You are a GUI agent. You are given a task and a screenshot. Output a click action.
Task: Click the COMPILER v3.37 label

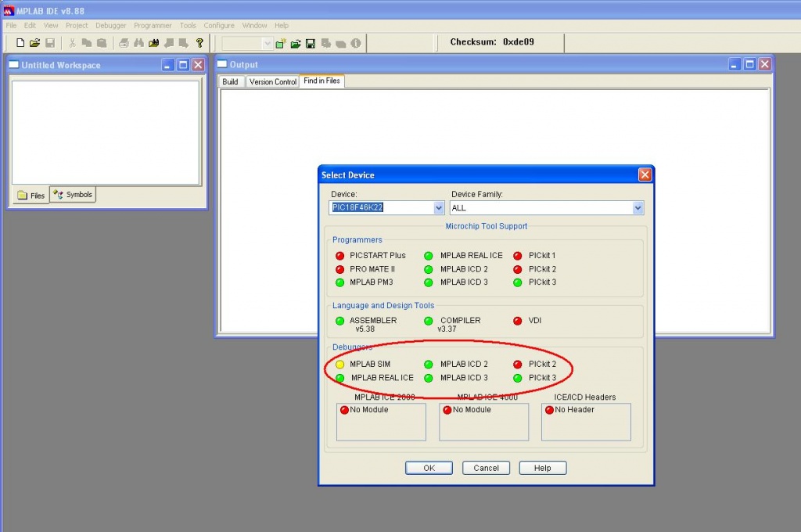pyautogui.click(x=458, y=325)
